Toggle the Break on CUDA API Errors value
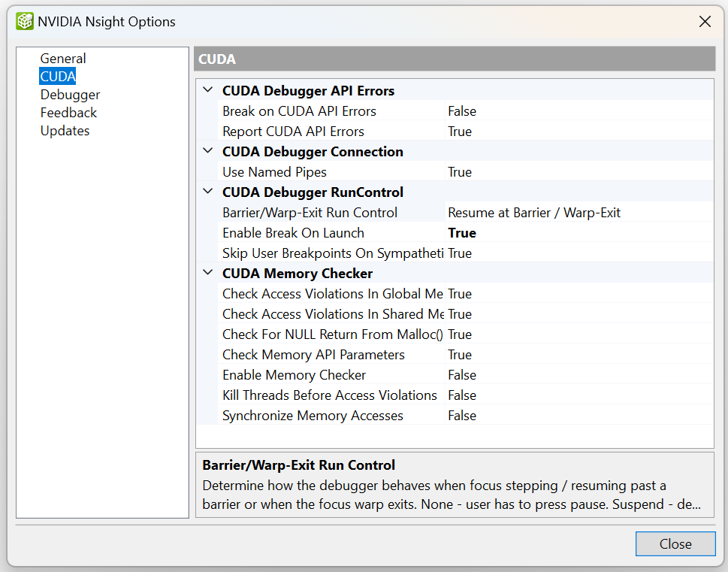The image size is (728, 572). click(x=462, y=111)
